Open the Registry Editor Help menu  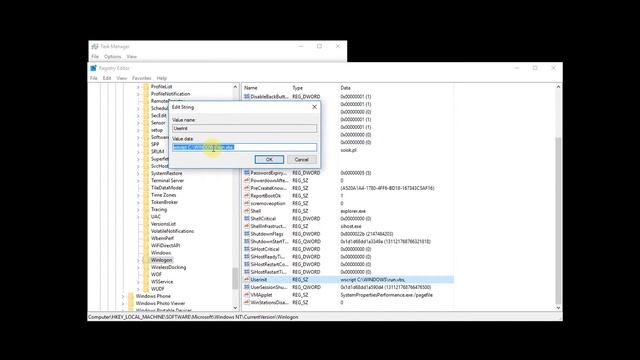[x=162, y=78]
